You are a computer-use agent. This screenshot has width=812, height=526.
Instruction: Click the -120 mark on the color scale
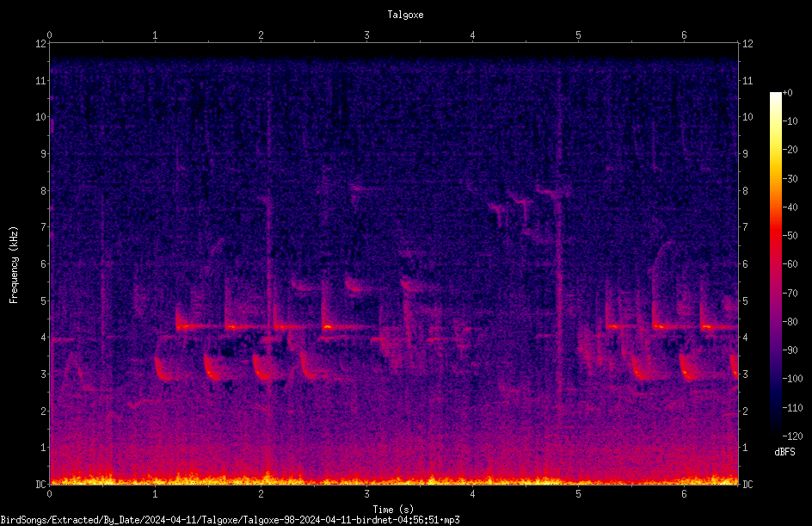(792, 436)
